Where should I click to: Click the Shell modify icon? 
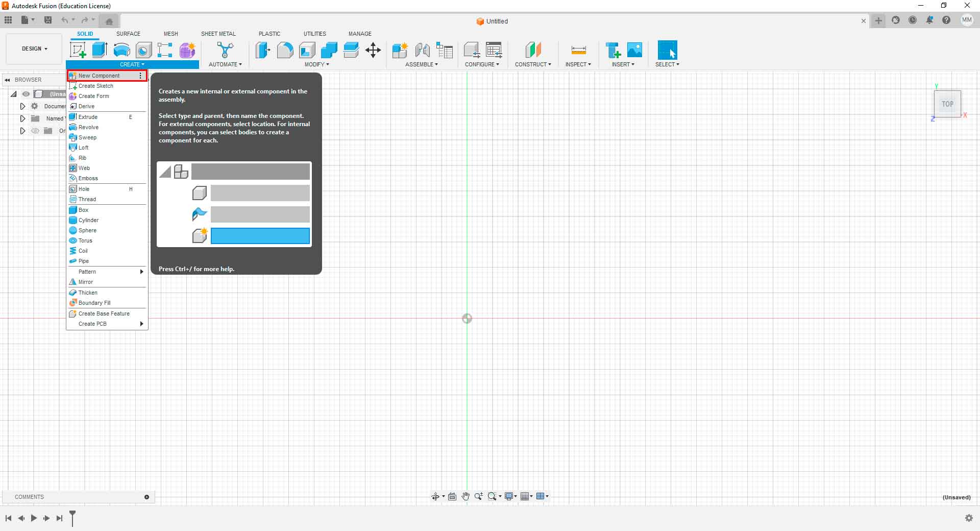(307, 50)
